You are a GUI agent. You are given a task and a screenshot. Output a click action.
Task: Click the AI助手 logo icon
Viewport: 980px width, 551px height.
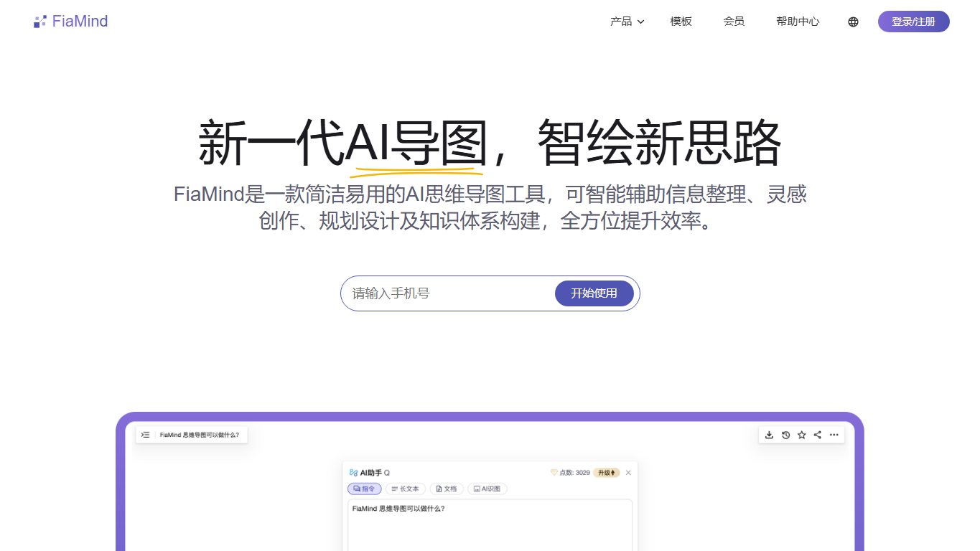(353, 473)
